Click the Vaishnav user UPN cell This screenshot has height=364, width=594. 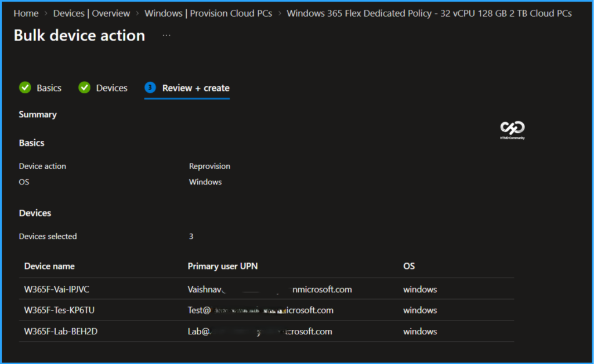[x=270, y=289]
